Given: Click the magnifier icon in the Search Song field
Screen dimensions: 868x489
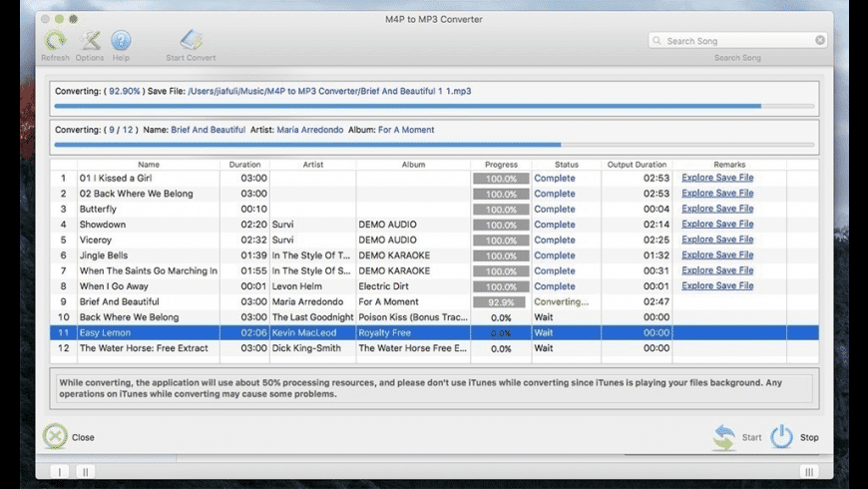Looking at the screenshot, I should [657, 41].
